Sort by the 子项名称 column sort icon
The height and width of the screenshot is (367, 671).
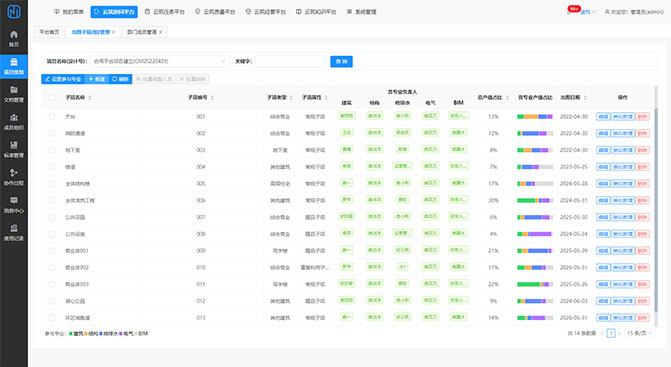[90, 98]
